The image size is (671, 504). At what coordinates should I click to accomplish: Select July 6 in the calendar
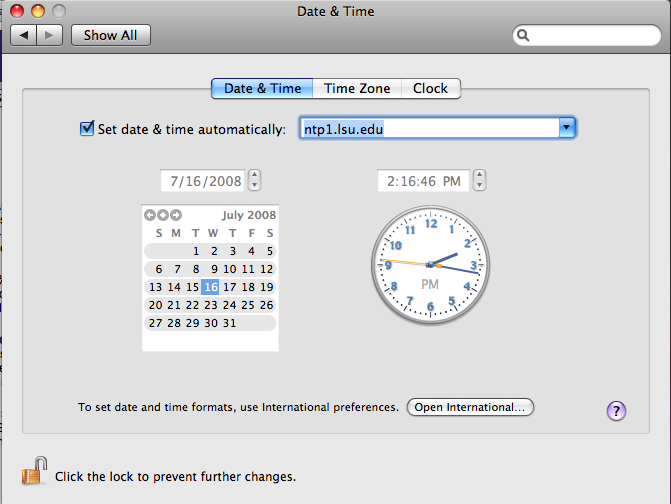pos(159,269)
